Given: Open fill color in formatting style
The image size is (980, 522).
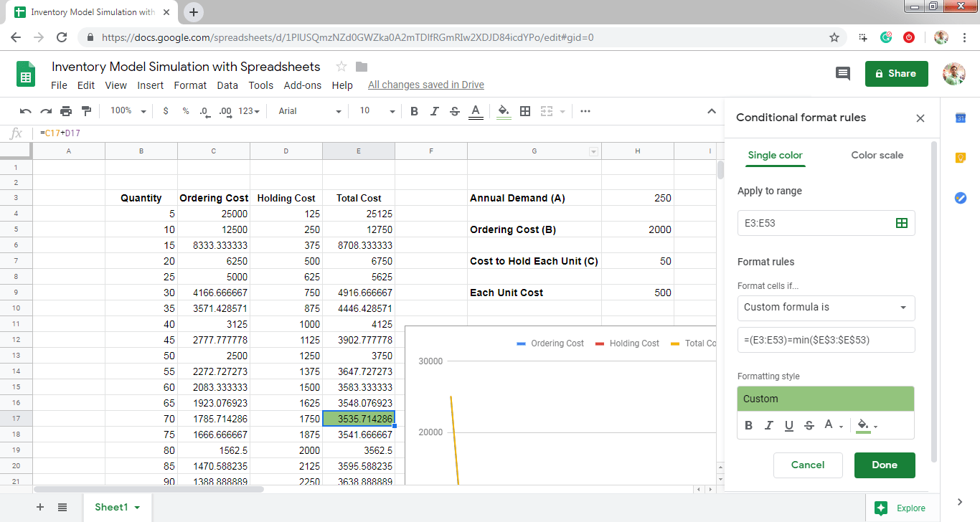Looking at the screenshot, I should [x=867, y=425].
